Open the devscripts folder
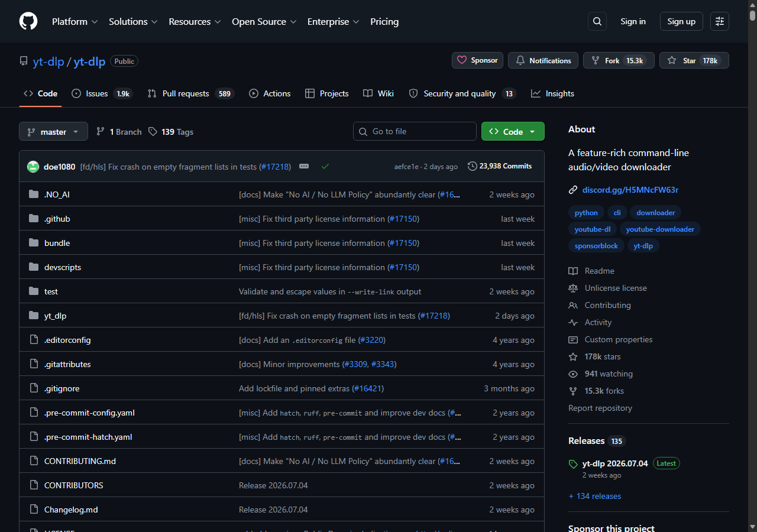 tap(63, 267)
